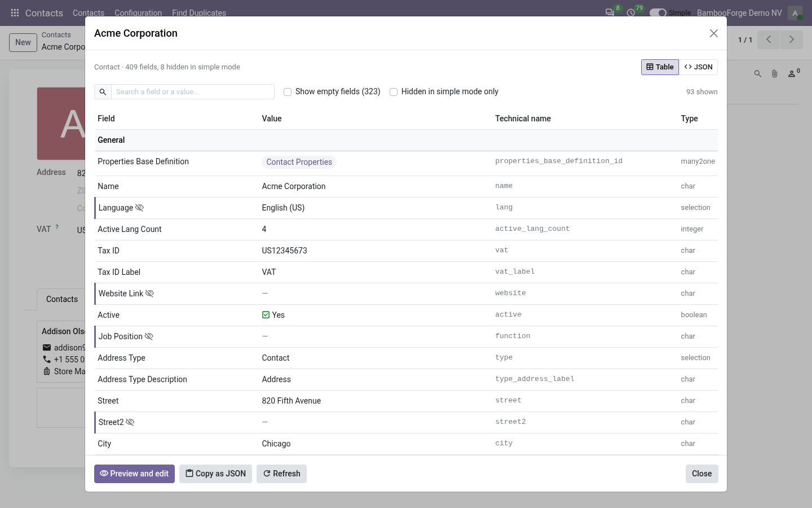Screen dimensions: 812x508
Task: Switch to Table view
Action: tap(660, 67)
